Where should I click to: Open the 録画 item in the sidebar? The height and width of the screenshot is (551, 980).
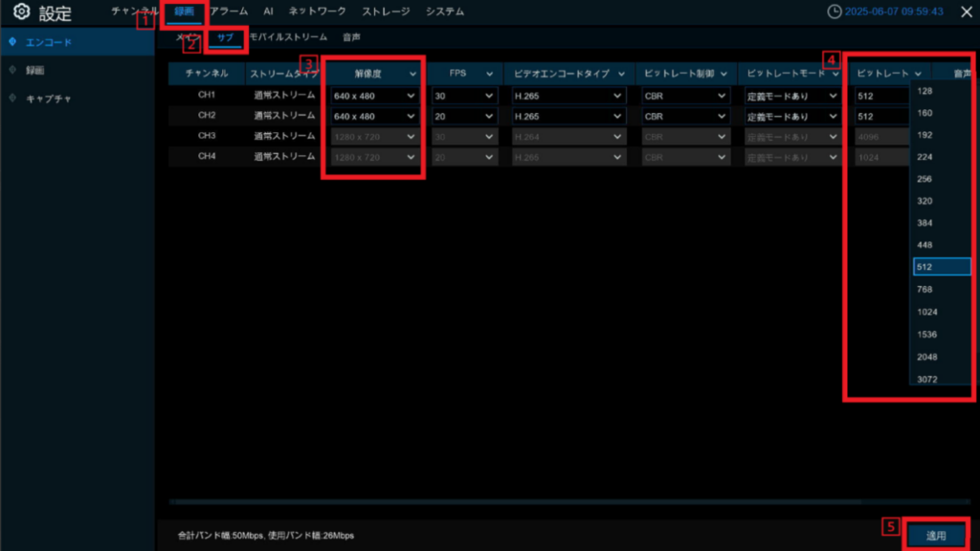pos(34,70)
